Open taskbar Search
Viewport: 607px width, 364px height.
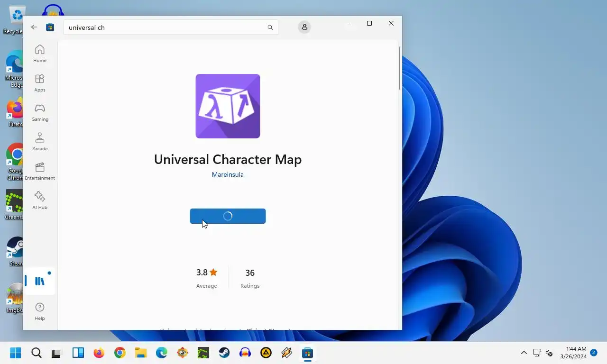tap(37, 353)
